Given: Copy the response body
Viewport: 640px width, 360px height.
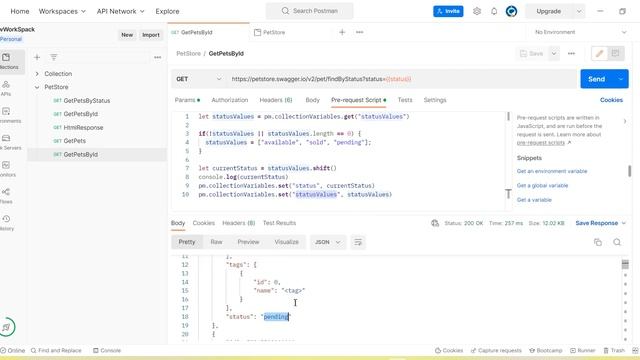Looking at the screenshot, I should point(598,242).
